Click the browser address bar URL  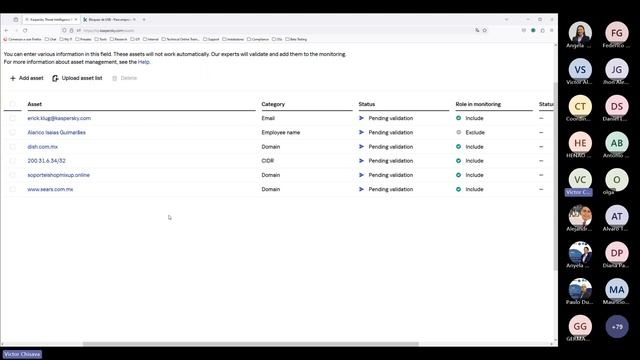109,31
